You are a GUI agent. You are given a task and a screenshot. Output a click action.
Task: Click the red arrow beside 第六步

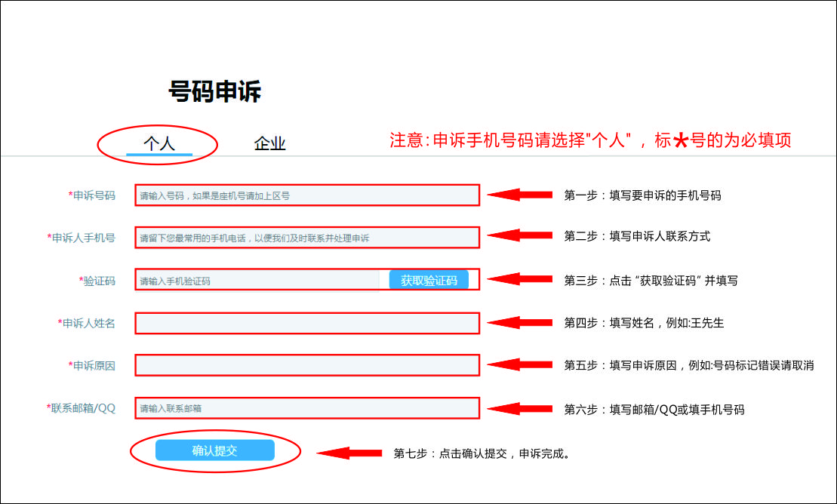(x=520, y=408)
